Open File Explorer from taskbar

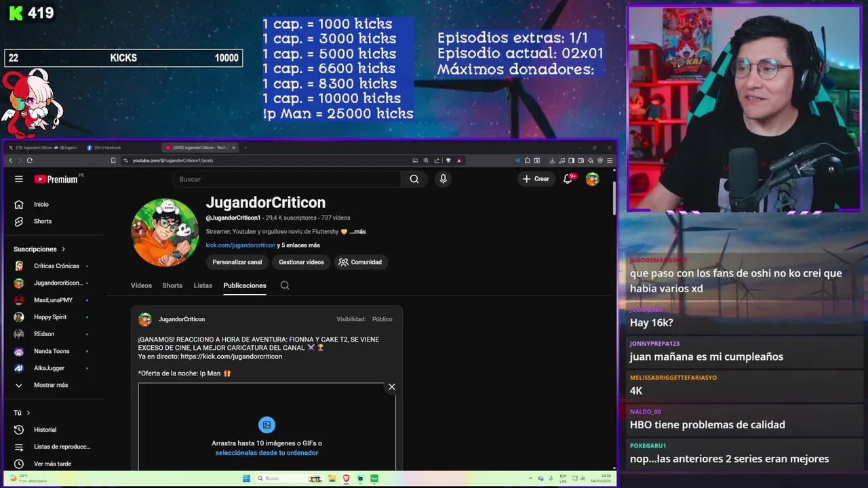tap(333, 479)
